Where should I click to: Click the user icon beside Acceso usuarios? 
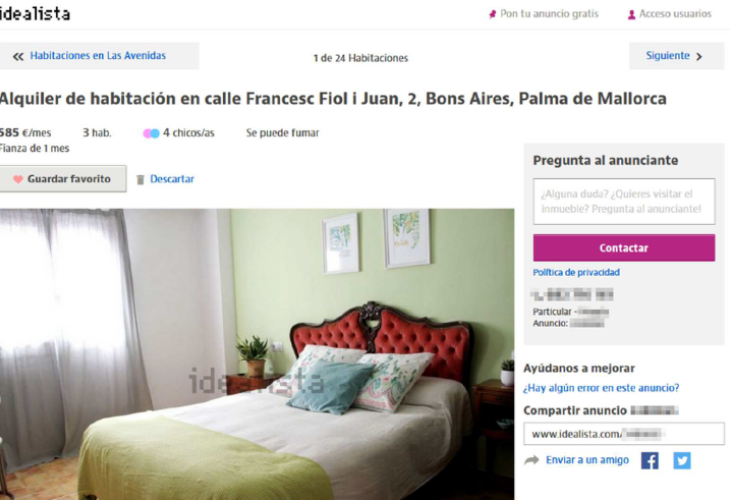[631, 15]
